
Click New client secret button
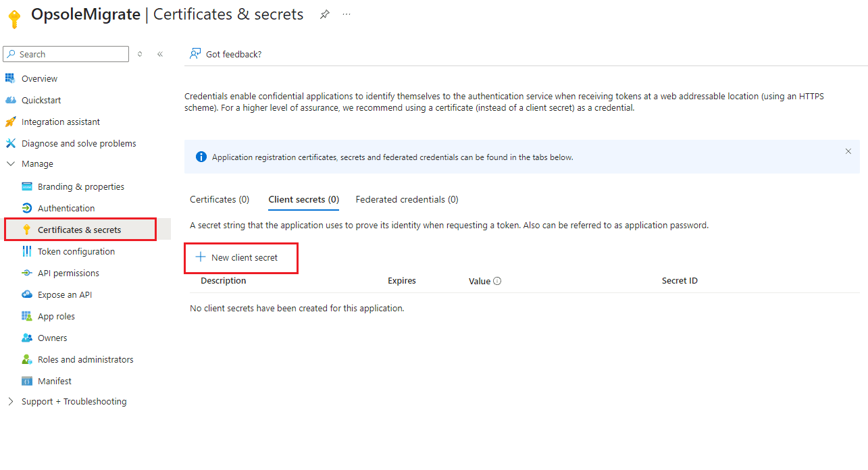pos(237,257)
